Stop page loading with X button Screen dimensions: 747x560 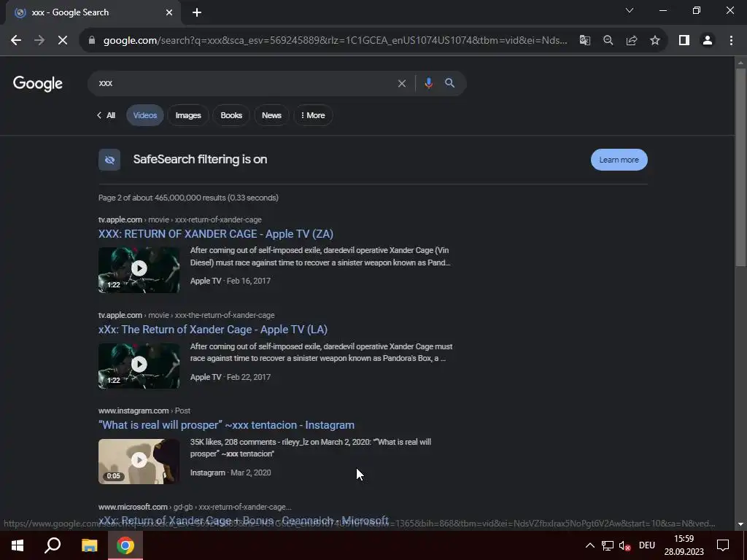[63, 41]
